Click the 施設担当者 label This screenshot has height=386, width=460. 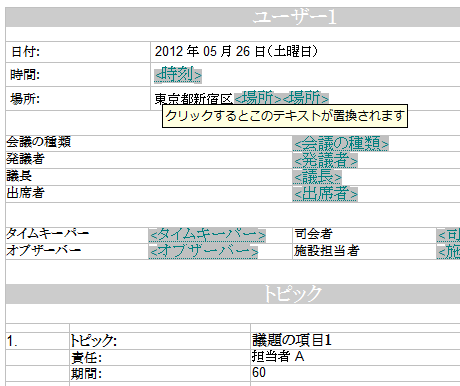(x=327, y=251)
